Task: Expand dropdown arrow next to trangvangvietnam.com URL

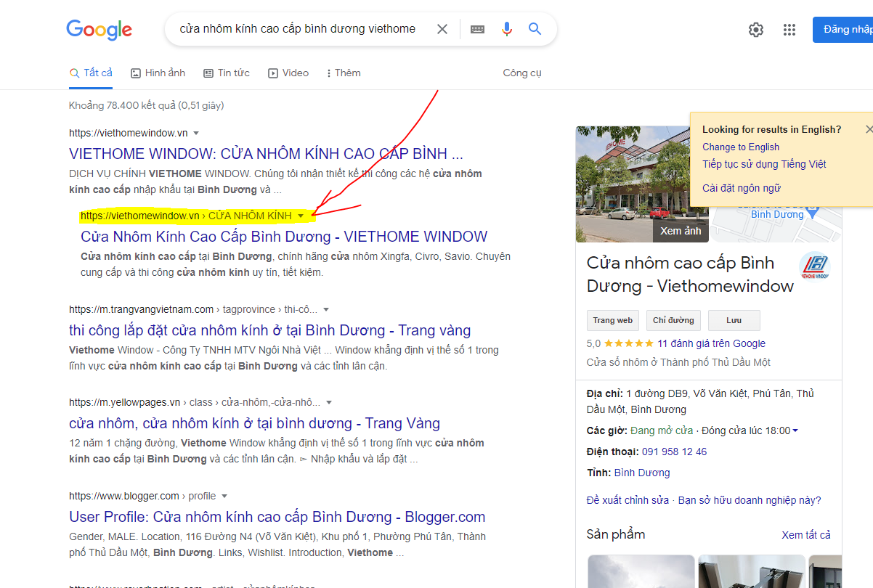Action: click(326, 310)
